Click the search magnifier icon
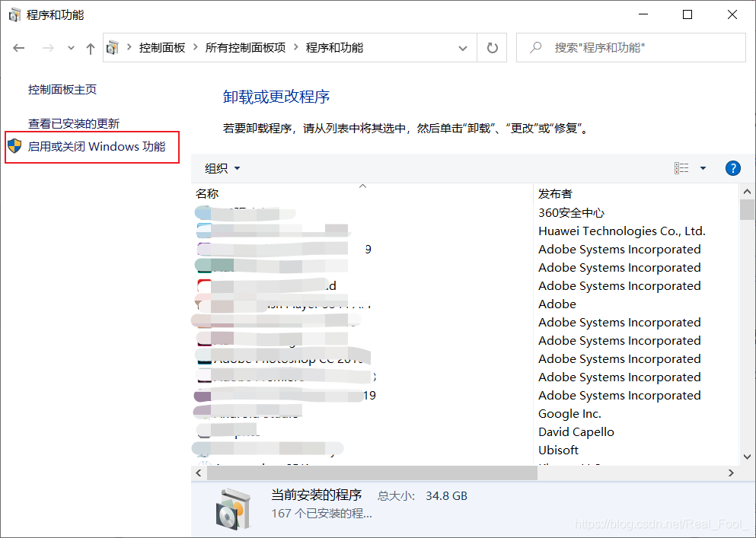This screenshot has width=756, height=538. click(x=535, y=47)
